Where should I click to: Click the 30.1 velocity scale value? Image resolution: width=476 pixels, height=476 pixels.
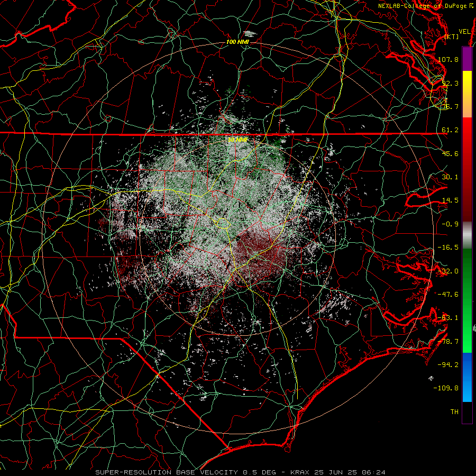450,177
